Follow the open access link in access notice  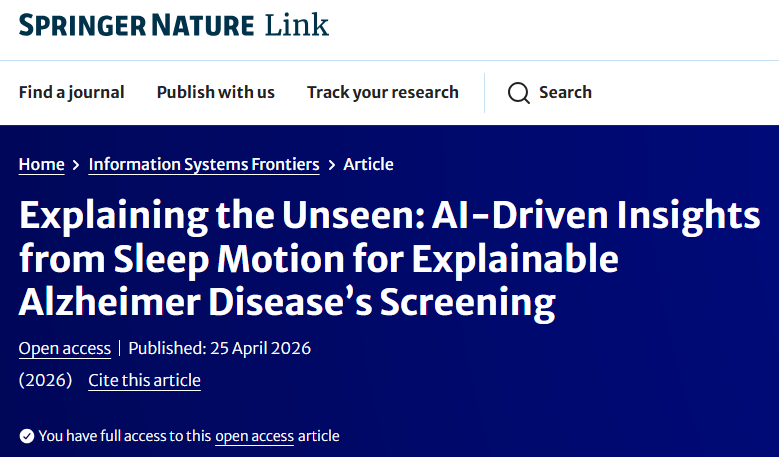click(x=254, y=436)
